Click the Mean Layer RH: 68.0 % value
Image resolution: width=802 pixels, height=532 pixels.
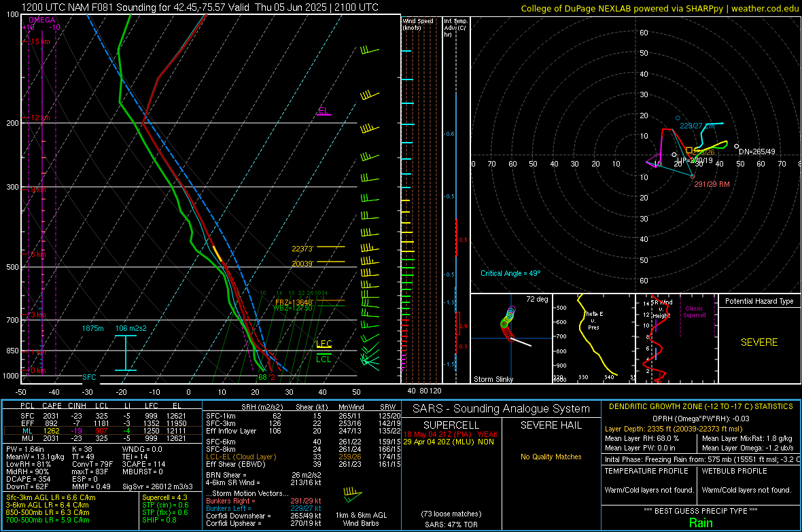tap(642, 438)
